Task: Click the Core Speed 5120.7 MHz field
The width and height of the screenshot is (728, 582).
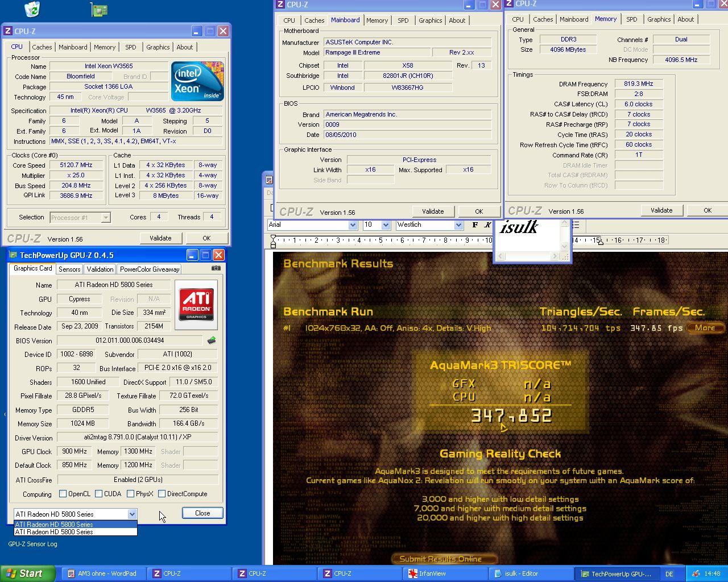Action: tap(76, 165)
